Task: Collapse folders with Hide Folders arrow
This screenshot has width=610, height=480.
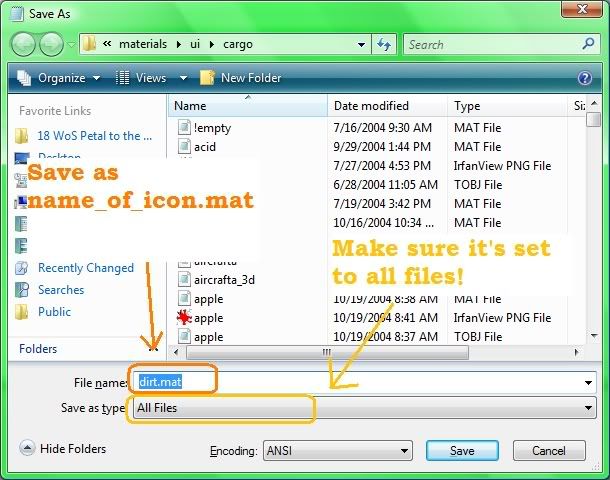Action: 27,449
